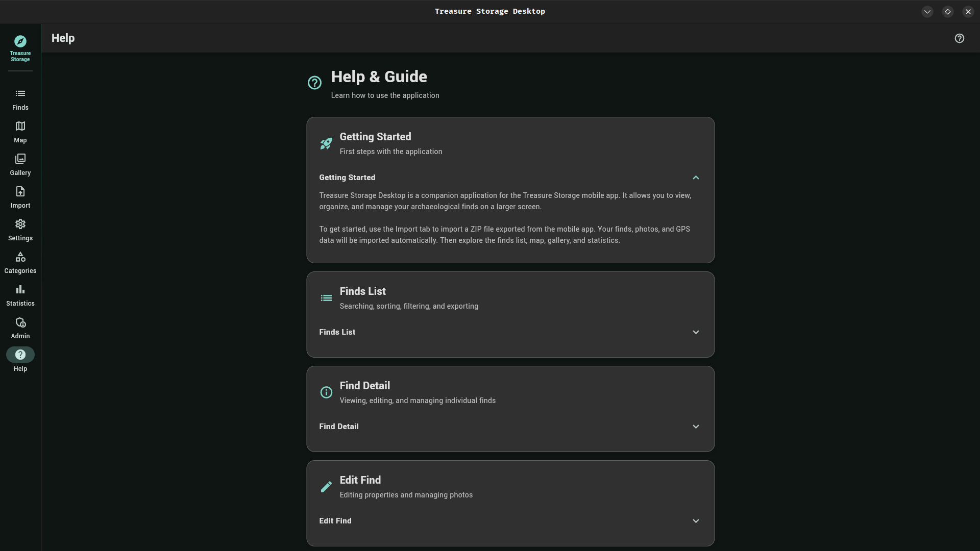
Task: Click the Getting Started rocket icon
Action: (326, 143)
